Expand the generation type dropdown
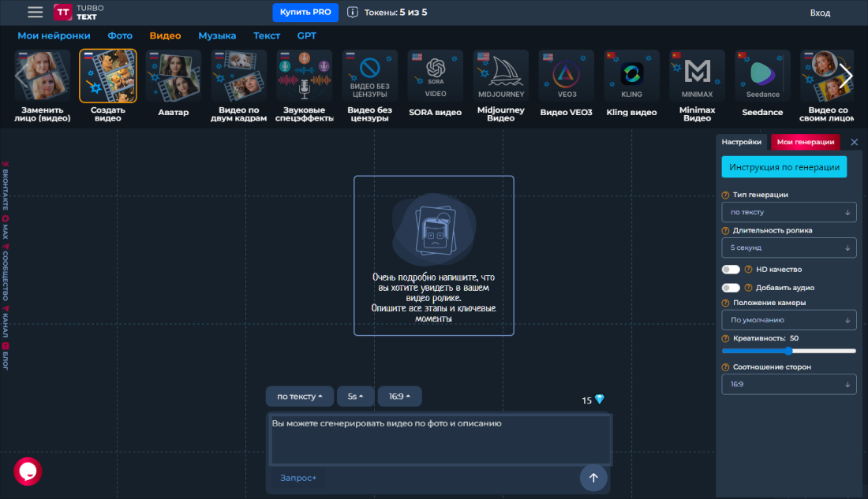The image size is (868, 499). [x=788, y=212]
